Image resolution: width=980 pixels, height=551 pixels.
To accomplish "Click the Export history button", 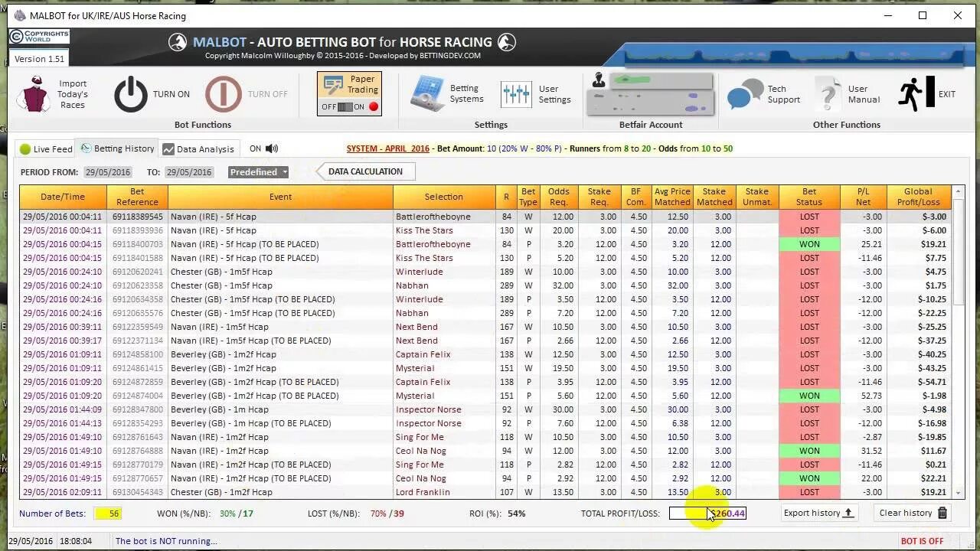I will pyautogui.click(x=818, y=513).
